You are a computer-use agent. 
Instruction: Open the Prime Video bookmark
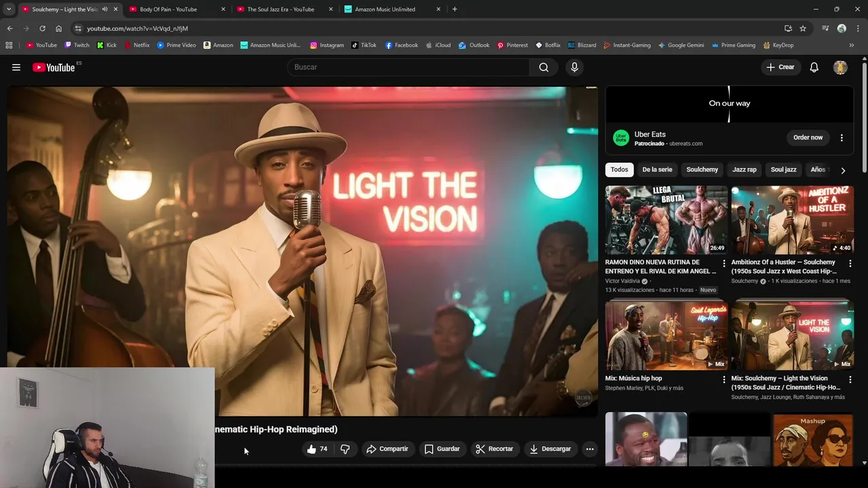pyautogui.click(x=176, y=45)
